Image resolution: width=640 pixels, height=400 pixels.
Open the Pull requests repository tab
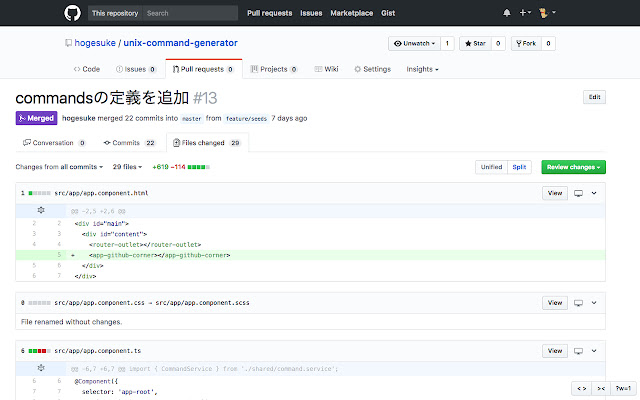click(x=204, y=69)
